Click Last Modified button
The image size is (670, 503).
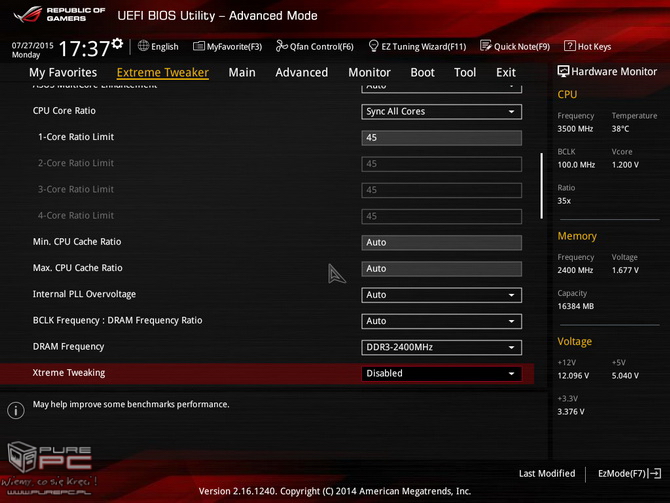pyautogui.click(x=547, y=474)
